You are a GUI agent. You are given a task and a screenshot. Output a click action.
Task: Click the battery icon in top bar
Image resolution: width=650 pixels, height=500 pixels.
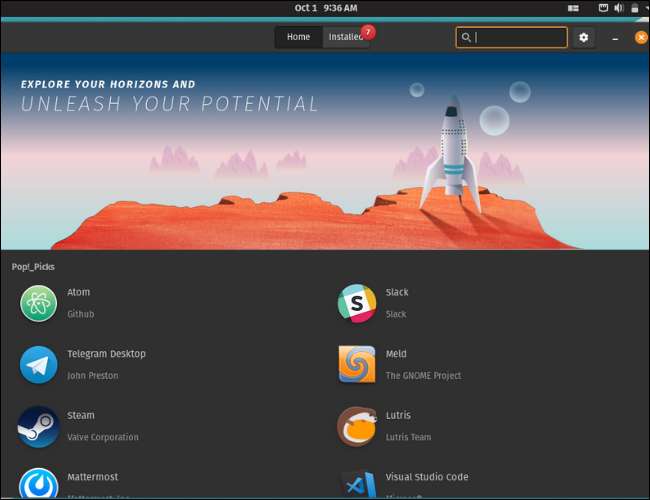[x=635, y=8]
